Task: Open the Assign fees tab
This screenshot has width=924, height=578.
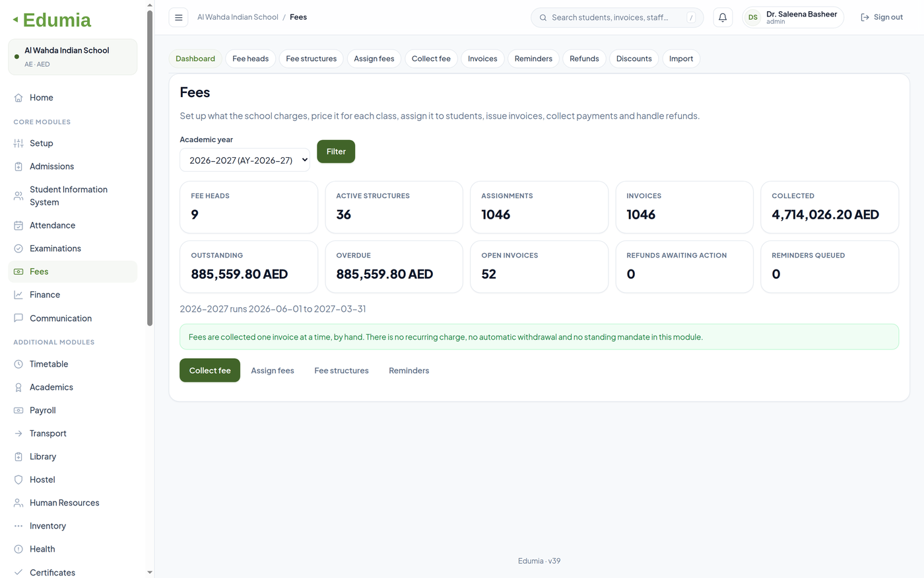Action: [x=374, y=59]
